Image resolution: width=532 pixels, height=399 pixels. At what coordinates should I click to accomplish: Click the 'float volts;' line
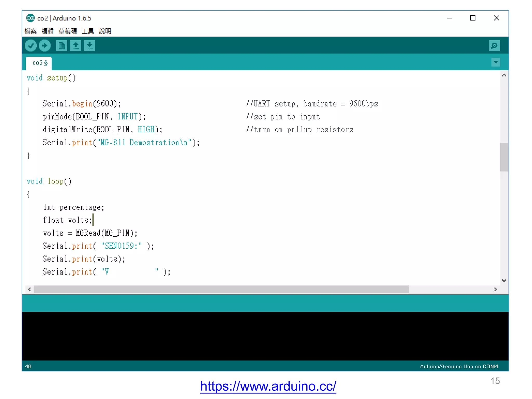click(x=68, y=220)
